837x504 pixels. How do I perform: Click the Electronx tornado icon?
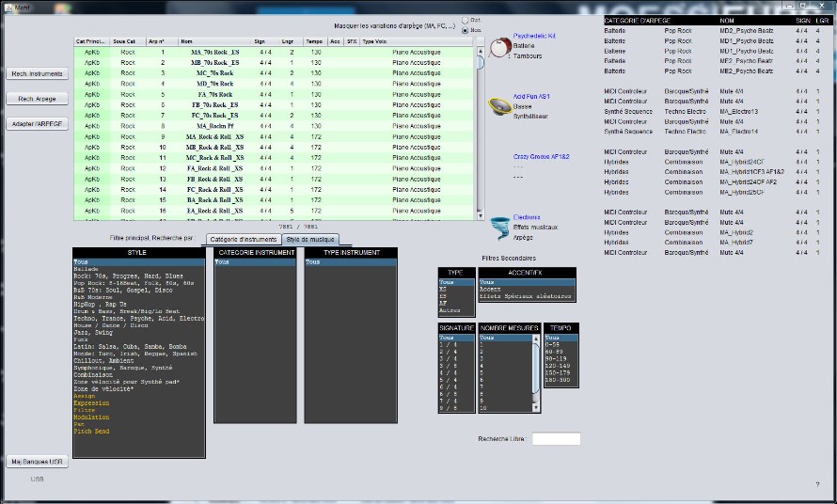pyautogui.click(x=500, y=228)
